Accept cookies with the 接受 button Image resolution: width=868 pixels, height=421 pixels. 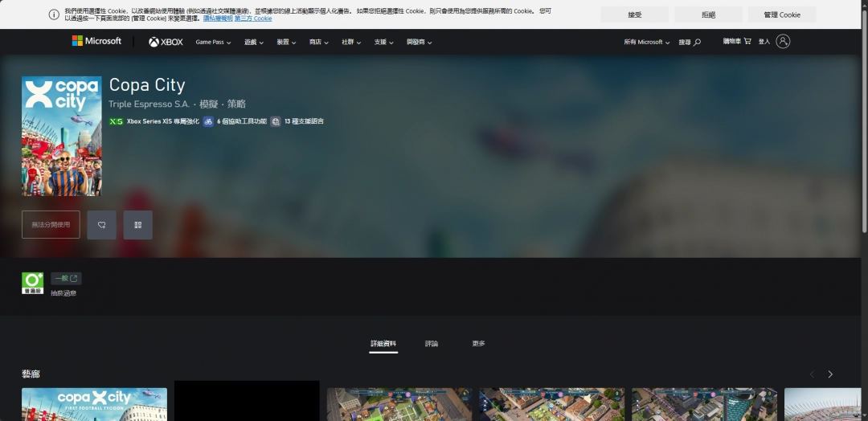[634, 14]
